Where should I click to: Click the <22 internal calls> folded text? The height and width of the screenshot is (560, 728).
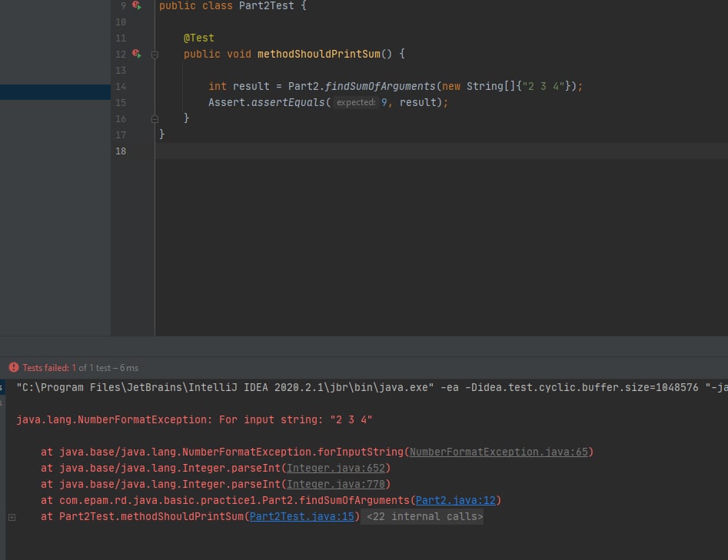(x=424, y=517)
